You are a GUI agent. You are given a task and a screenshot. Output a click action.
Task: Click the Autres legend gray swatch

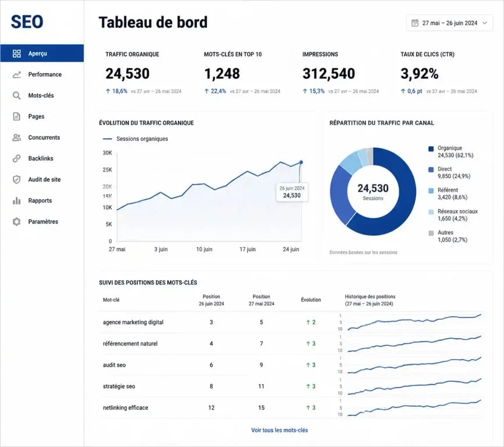click(x=431, y=233)
